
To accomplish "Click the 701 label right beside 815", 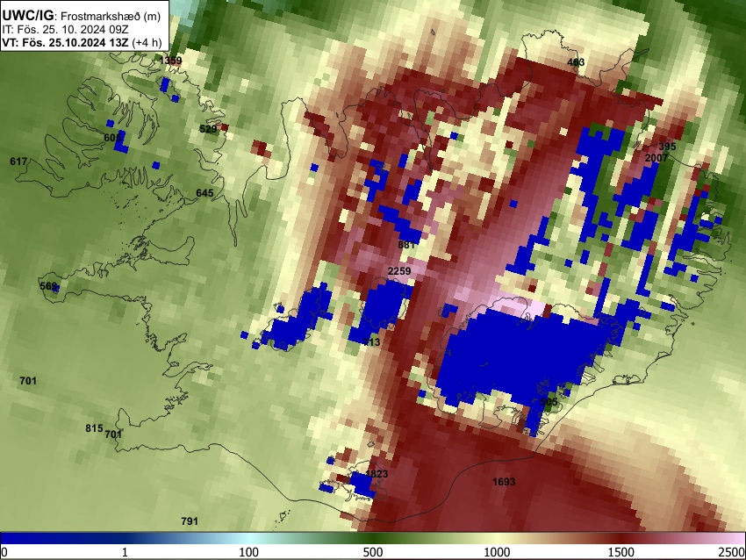I will (113, 434).
